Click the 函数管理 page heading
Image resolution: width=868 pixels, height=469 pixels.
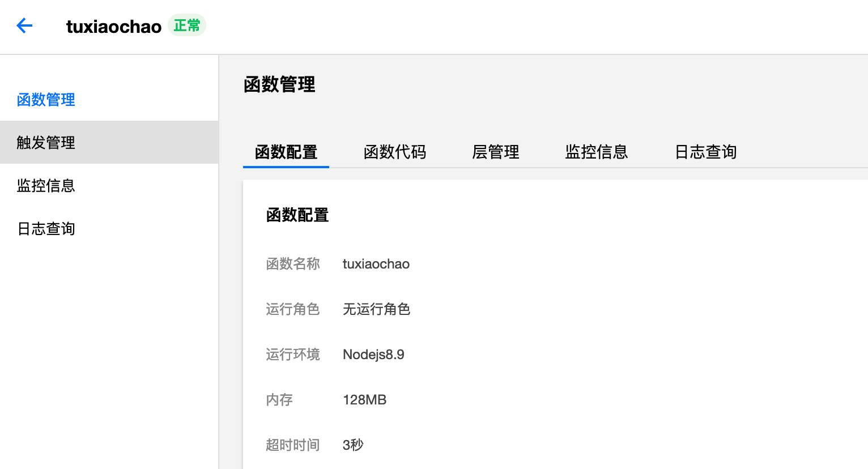pos(279,85)
